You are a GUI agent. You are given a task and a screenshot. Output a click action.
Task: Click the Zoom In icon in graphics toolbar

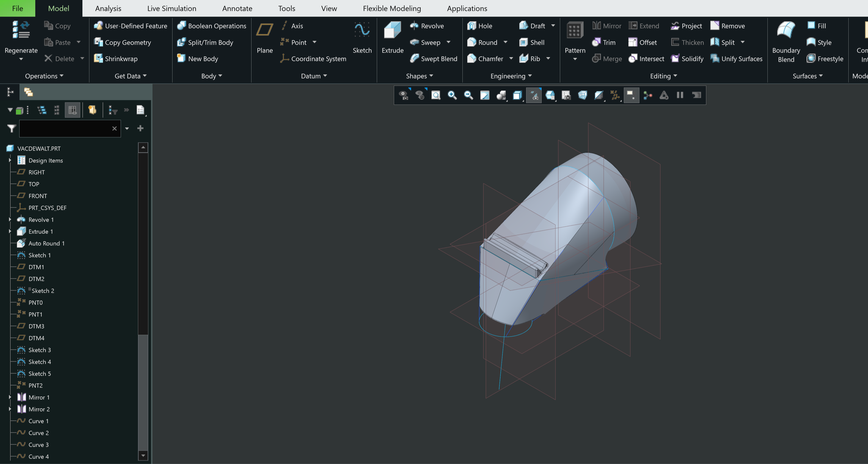tap(451, 95)
